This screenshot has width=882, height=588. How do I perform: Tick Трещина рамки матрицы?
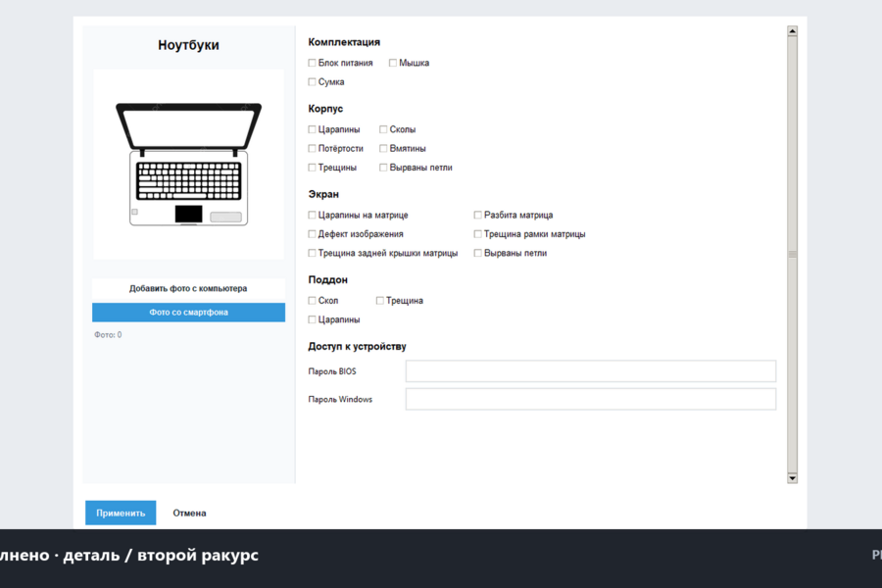[x=477, y=234]
